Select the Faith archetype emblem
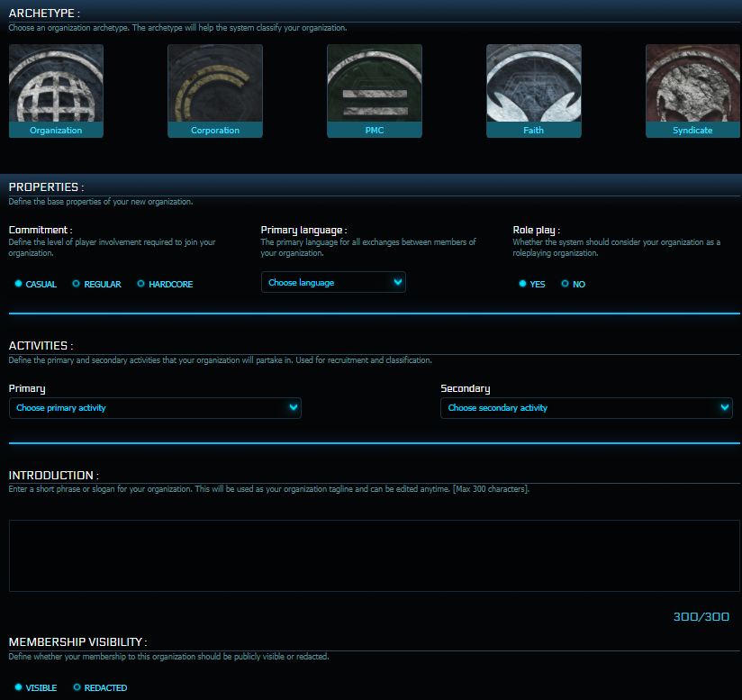This screenshot has width=742, height=700. click(x=534, y=91)
